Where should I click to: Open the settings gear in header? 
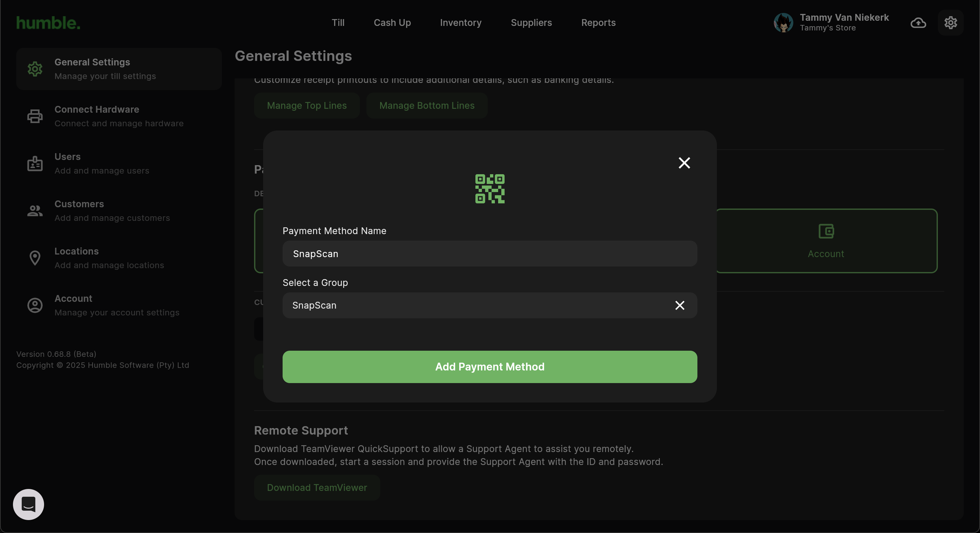click(950, 22)
